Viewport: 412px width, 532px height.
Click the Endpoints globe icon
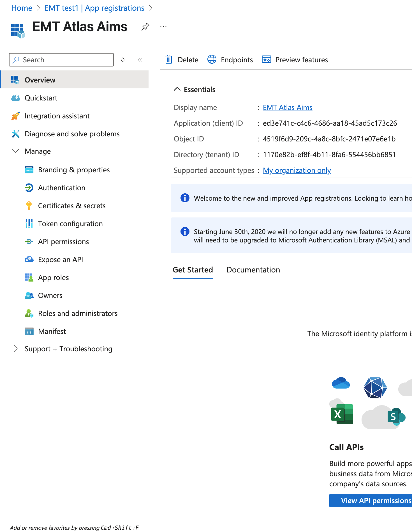[212, 59]
